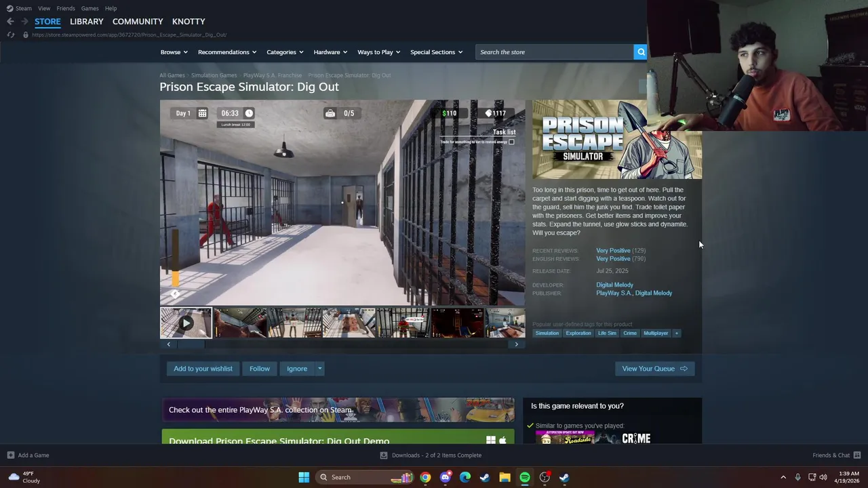868x488 pixels.
Task: Open the Friends menu
Action: click(x=66, y=8)
